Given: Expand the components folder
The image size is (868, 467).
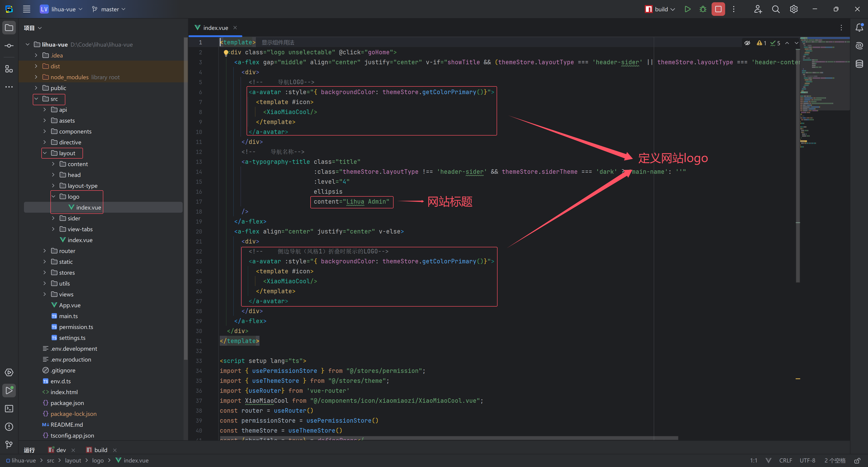Looking at the screenshot, I should pos(45,131).
